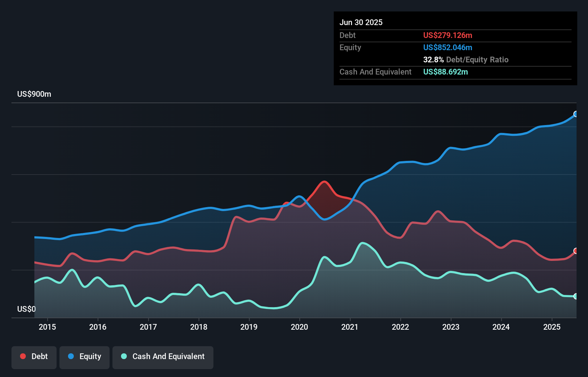Viewport: 588px width, 377px height.
Task: Click the 2018 x-axis label
Action: tap(199, 327)
